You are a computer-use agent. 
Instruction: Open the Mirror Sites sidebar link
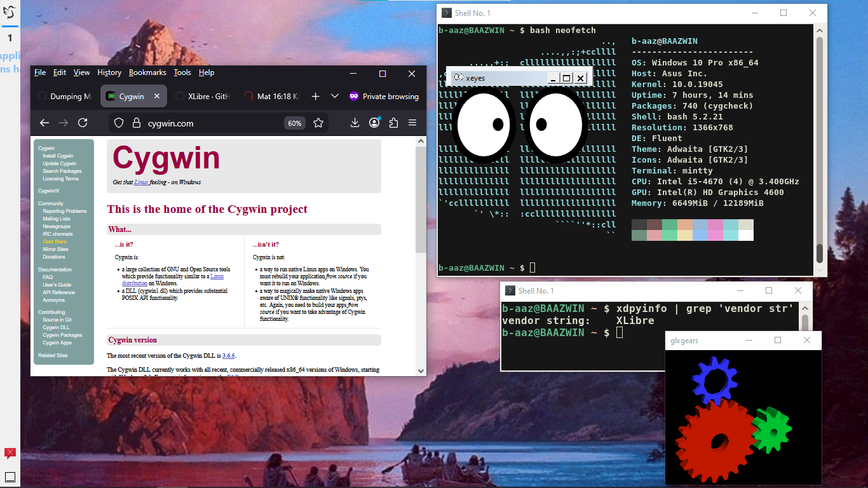(x=55, y=249)
